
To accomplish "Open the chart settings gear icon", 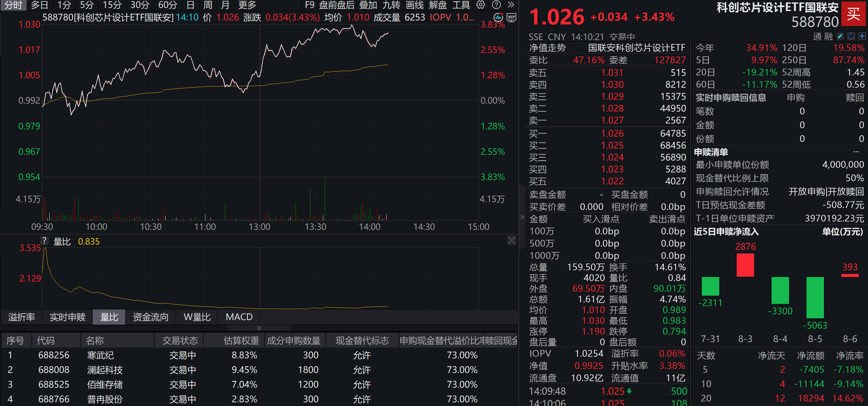I will tap(481, 5).
